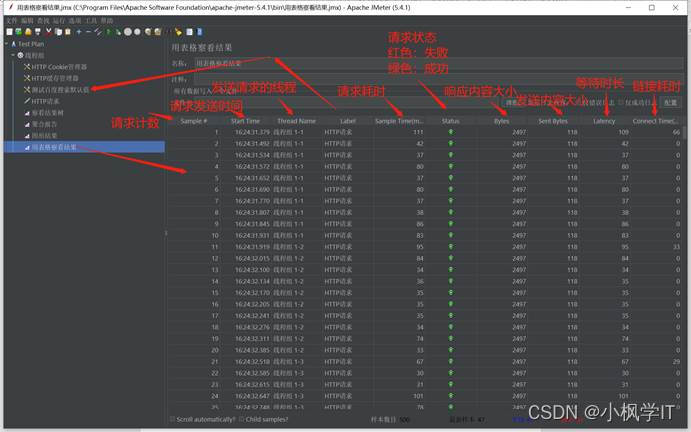Open the Templates toolbar icon

pos(19,32)
